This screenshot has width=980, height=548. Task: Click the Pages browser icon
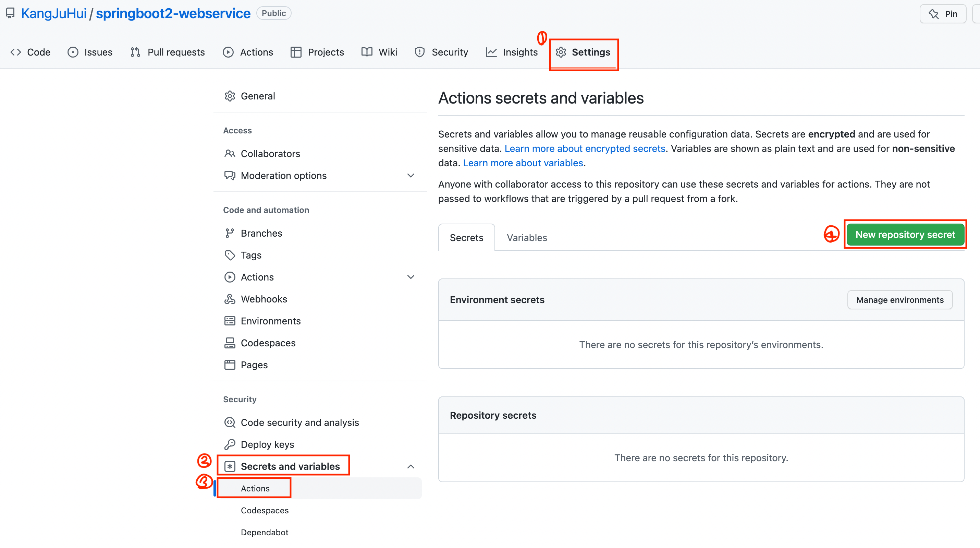click(230, 365)
